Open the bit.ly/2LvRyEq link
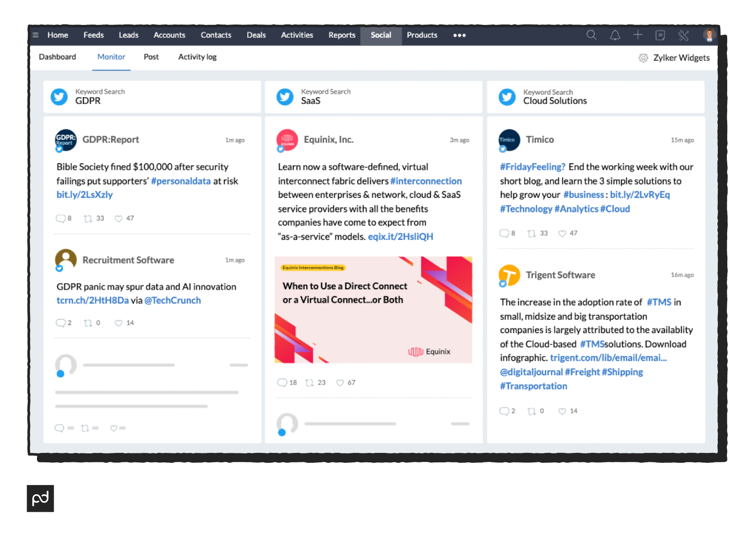The image size is (756, 538). click(x=640, y=195)
